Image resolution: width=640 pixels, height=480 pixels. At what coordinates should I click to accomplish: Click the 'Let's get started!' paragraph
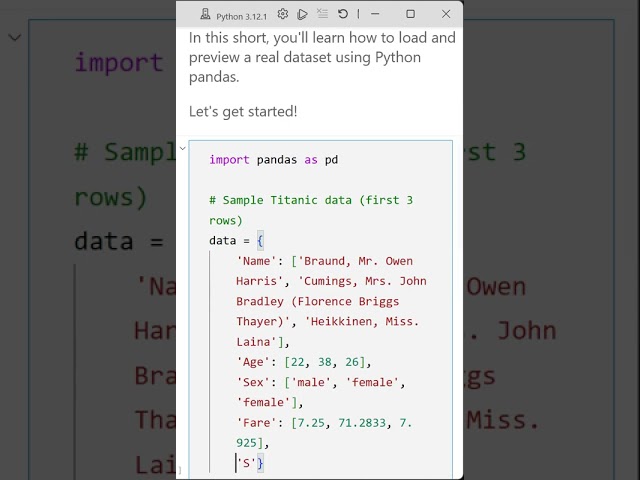pyautogui.click(x=243, y=111)
